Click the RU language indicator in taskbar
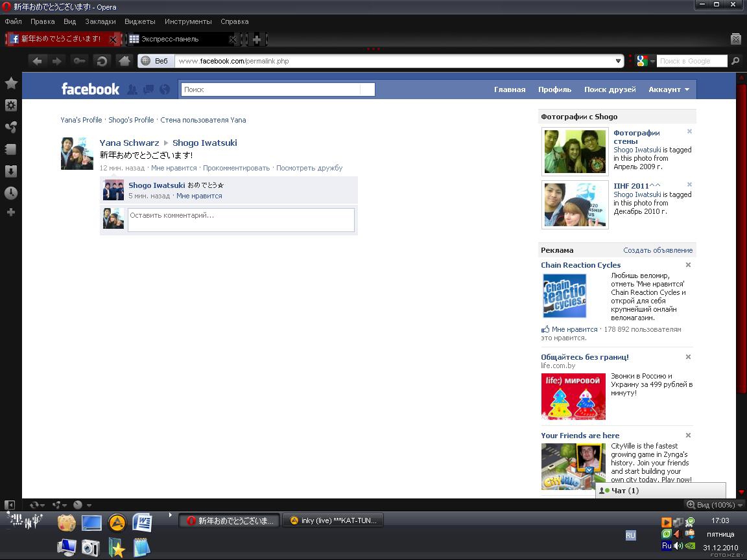The height and width of the screenshot is (560, 747). (630, 535)
